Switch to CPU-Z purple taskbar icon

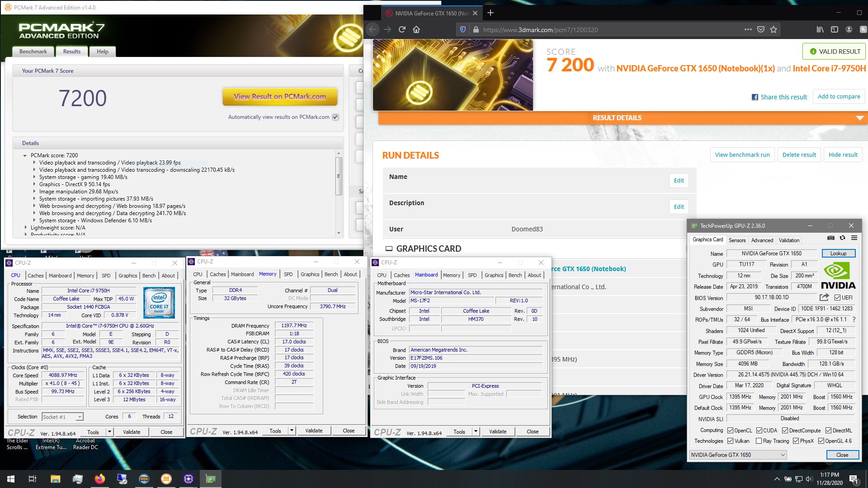pos(189,479)
